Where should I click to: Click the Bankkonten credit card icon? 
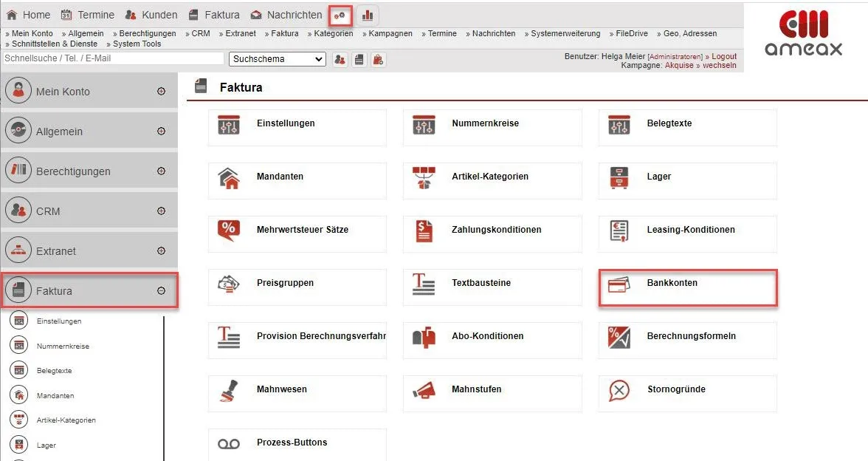click(x=619, y=285)
